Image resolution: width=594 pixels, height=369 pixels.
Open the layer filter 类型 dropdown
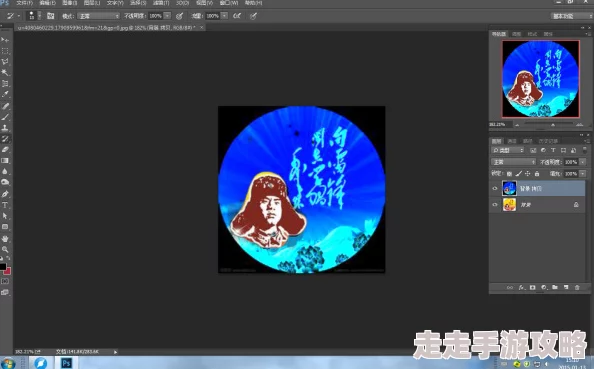(x=508, y=150)
